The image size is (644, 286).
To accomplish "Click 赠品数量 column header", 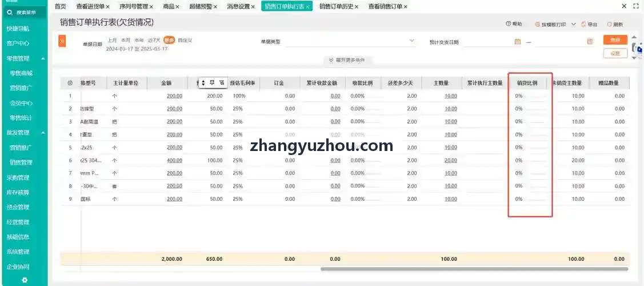I will click(609, 83).
